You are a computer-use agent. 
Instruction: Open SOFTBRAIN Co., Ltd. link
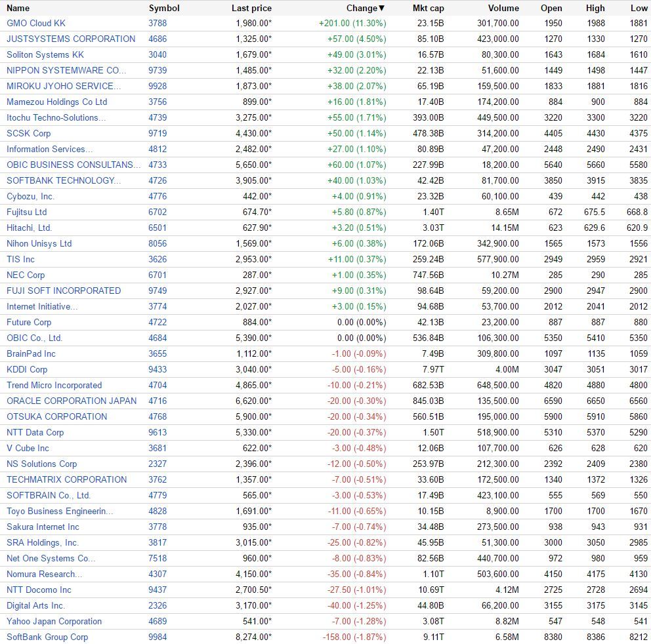coord(48,496)
